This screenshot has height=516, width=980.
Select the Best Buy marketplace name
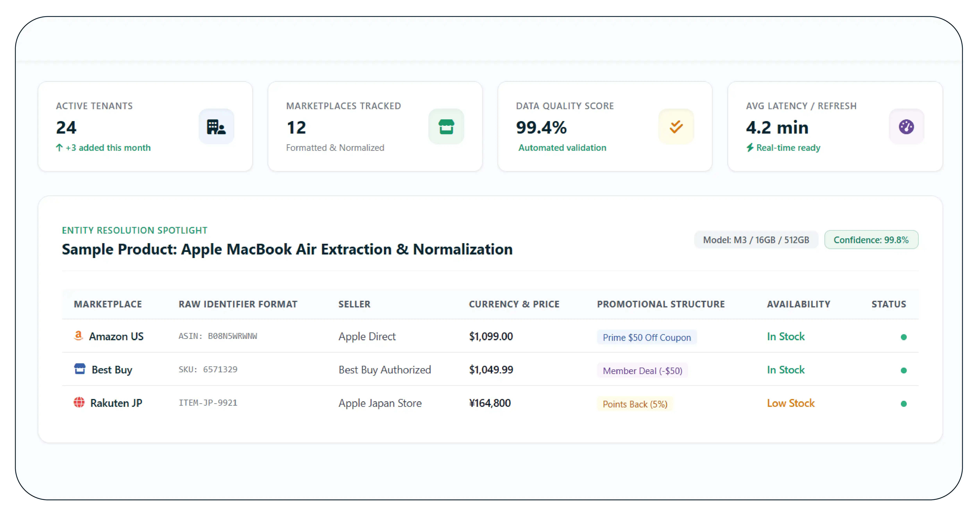click(112, 370)
